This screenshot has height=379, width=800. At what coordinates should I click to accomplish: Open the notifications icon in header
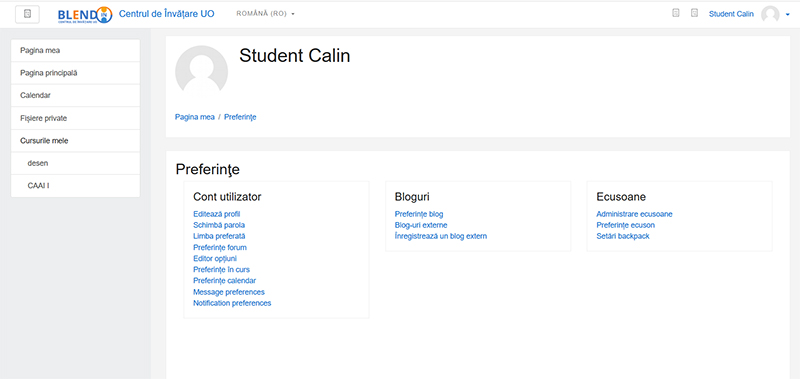coord(676,14)
